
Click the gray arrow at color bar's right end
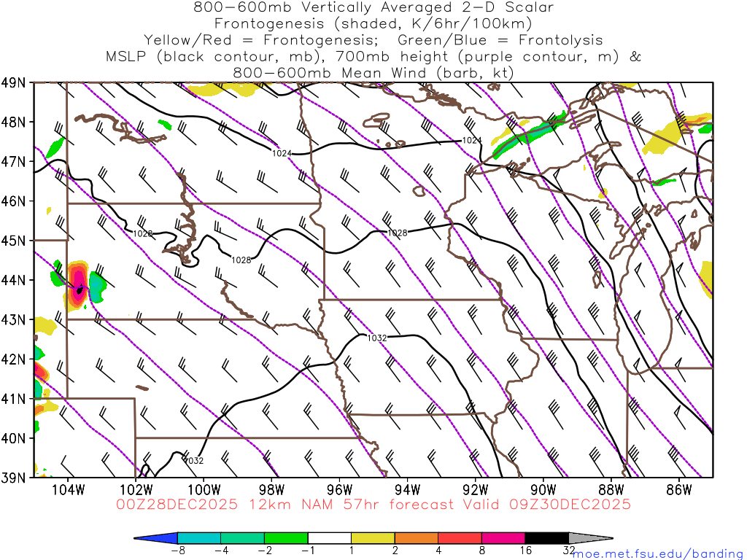589,538
